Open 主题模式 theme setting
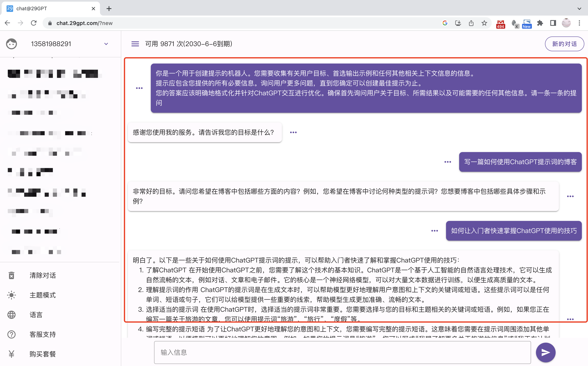This screenshot has height=366, width=588. click(43, 295)
